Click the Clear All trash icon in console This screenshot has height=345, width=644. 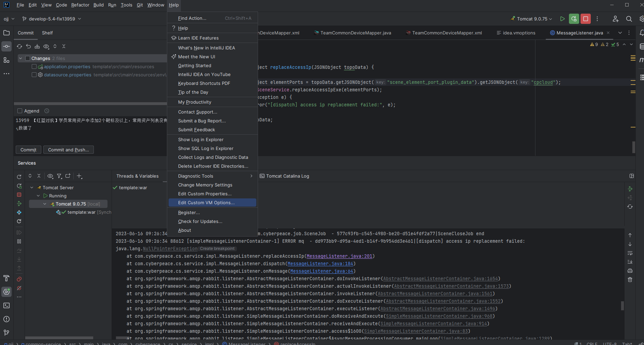(x=630, y=280)
